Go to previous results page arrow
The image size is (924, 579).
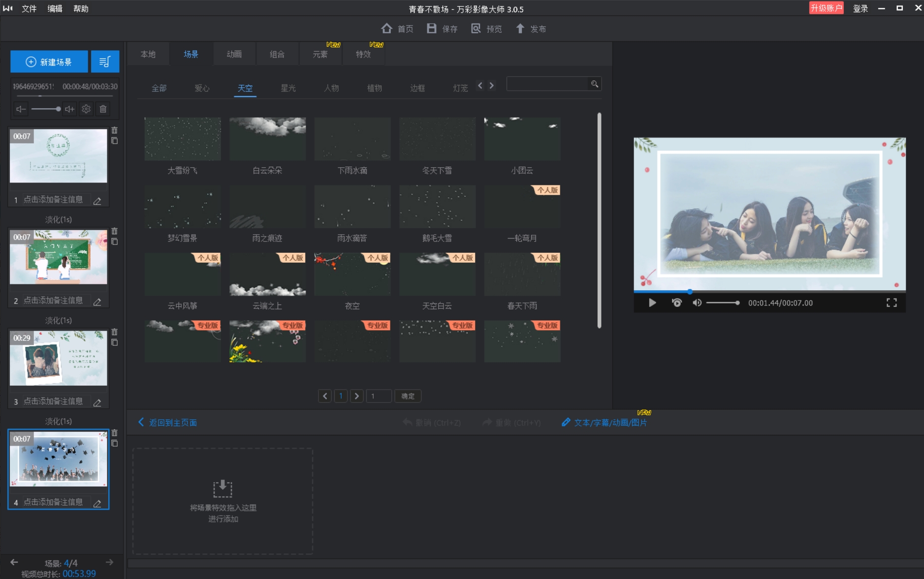(325, 396)
